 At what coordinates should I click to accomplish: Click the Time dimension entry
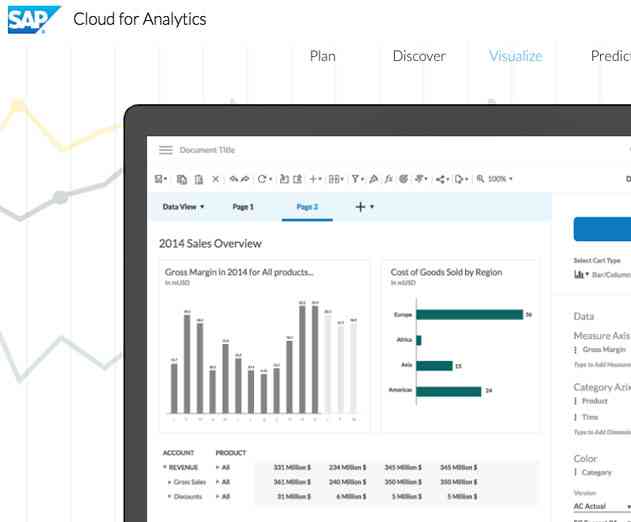pos(590,417)
